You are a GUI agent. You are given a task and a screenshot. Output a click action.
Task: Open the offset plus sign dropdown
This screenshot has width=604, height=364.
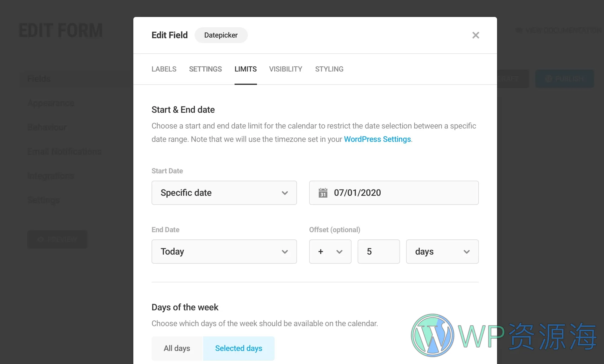(x=330, y=252)
